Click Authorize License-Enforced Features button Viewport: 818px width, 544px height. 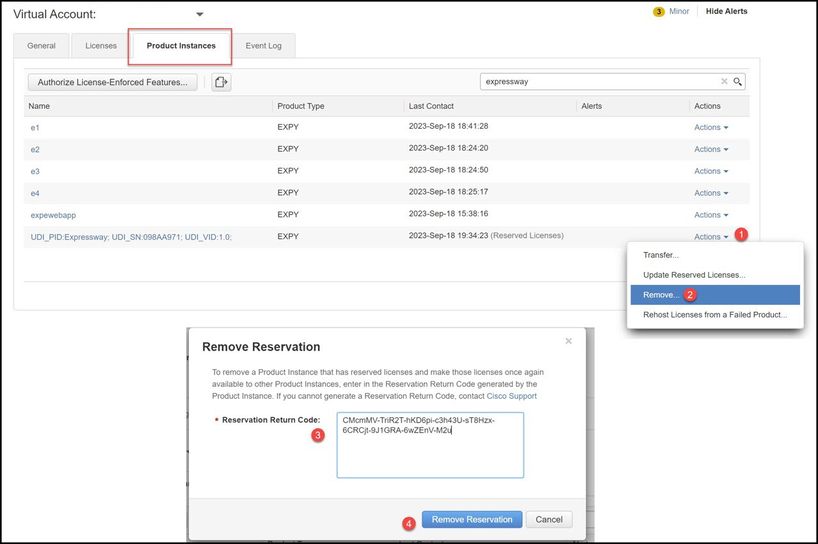112,82
